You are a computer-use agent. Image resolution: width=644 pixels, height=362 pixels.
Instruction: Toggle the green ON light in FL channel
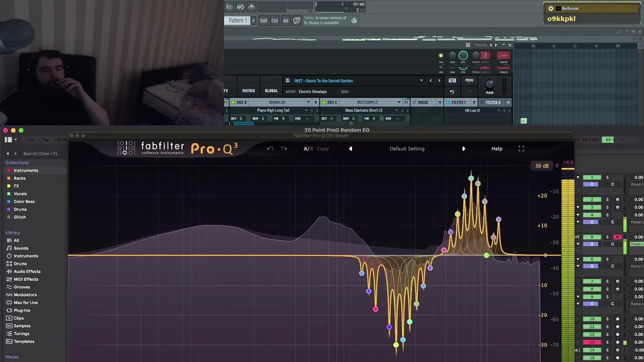[x=441, y=56]
